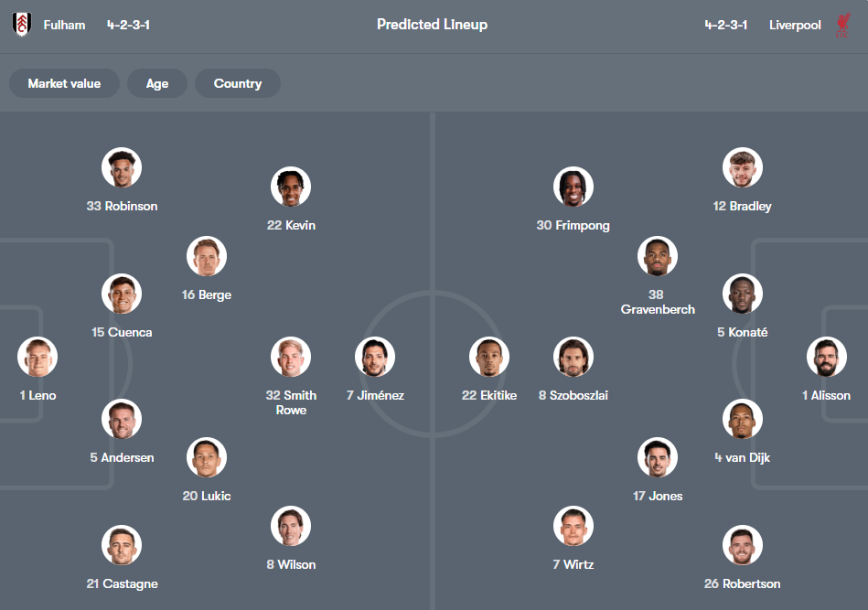
Task: Click Wirtz's player portrait
Action: click(573, 526)
